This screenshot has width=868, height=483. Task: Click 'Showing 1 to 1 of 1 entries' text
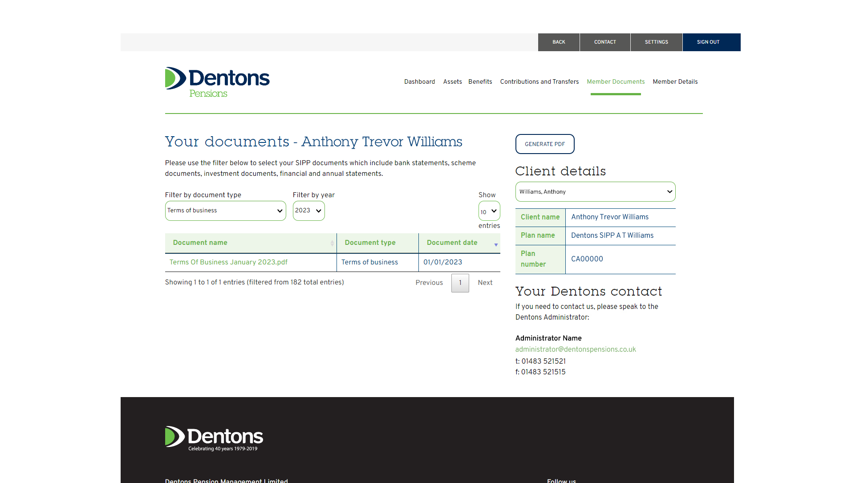[205, 282]
